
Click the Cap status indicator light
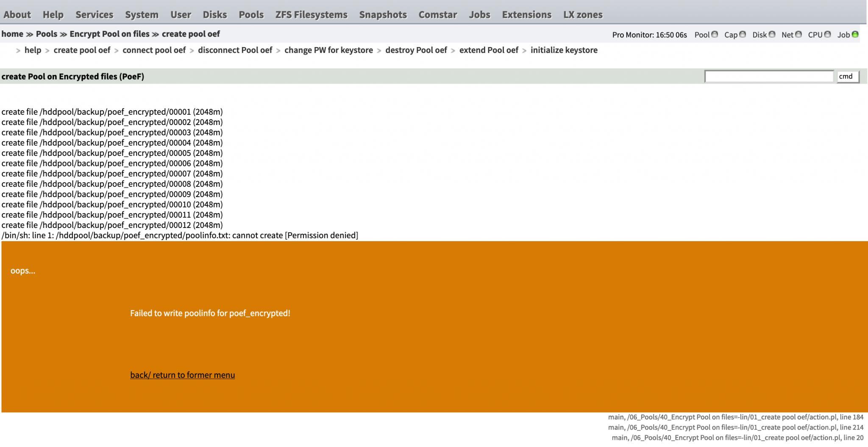743,34
